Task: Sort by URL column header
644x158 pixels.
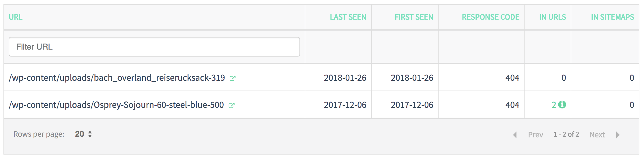Action: (16, 17)
